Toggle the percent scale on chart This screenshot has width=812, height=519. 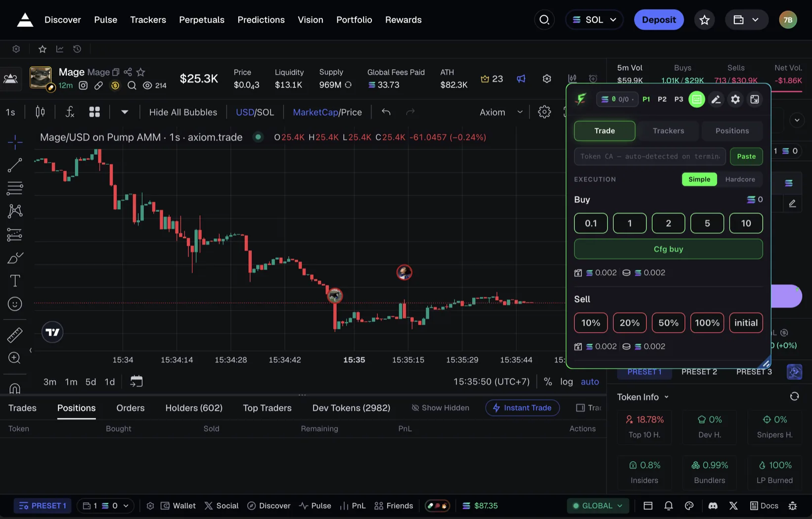pos(548,382)
